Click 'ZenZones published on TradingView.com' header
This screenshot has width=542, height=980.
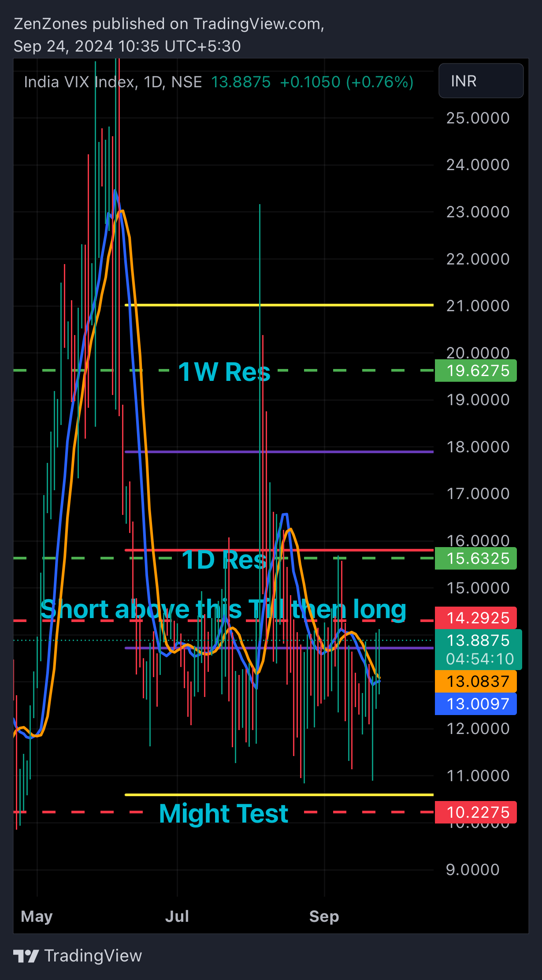[169, 24]
